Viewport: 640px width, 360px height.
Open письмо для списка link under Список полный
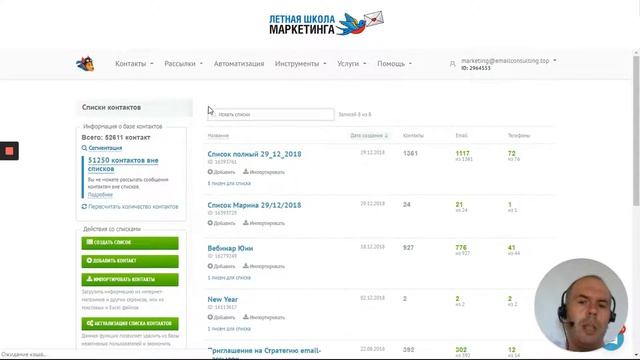click(229, 183)
